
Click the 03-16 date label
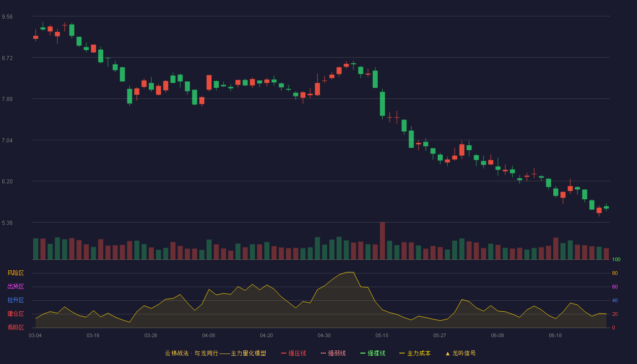point(93,335)
